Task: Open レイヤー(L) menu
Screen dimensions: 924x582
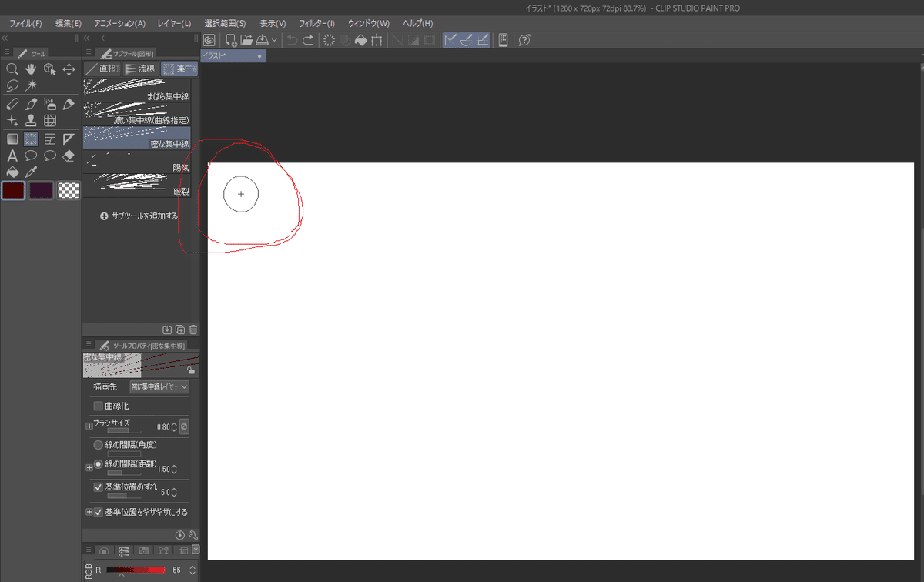Action: pyautogui.click(x=174, y=23)
